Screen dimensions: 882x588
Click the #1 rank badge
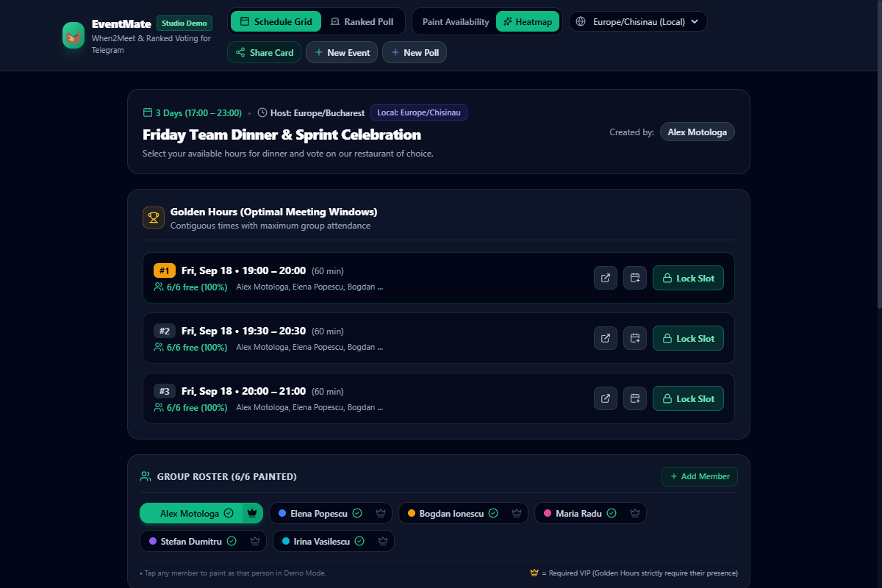pos(165,270)
